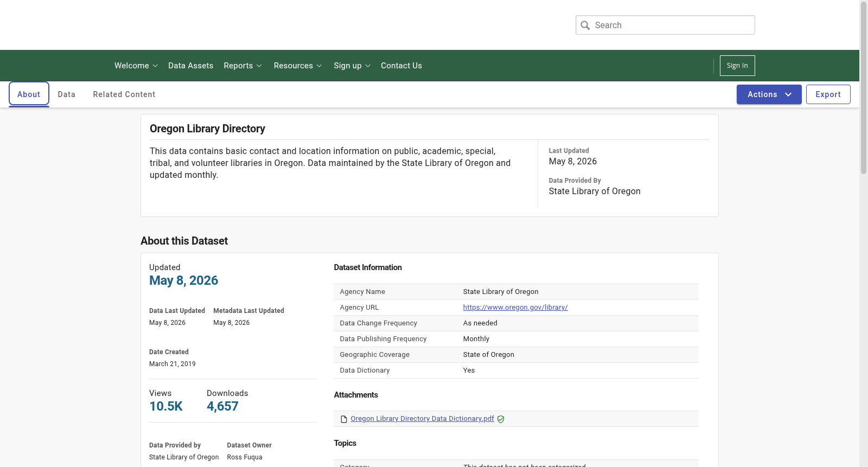
Task: Expand the Resources dropdown menu
Action: [298, 66]
